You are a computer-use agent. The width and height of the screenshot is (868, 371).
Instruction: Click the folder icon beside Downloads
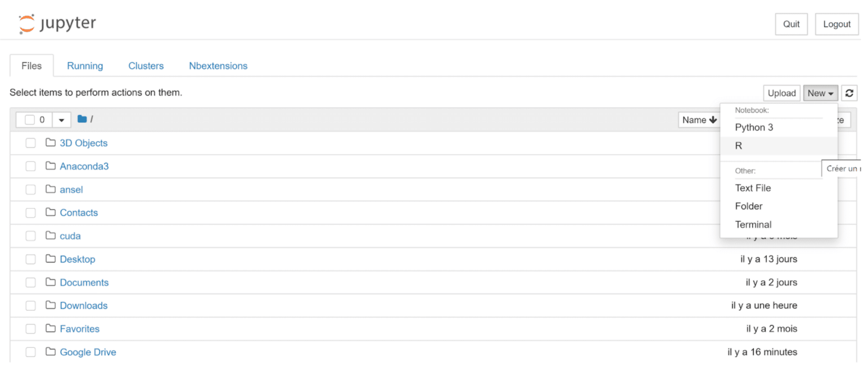tap(51, 305)
